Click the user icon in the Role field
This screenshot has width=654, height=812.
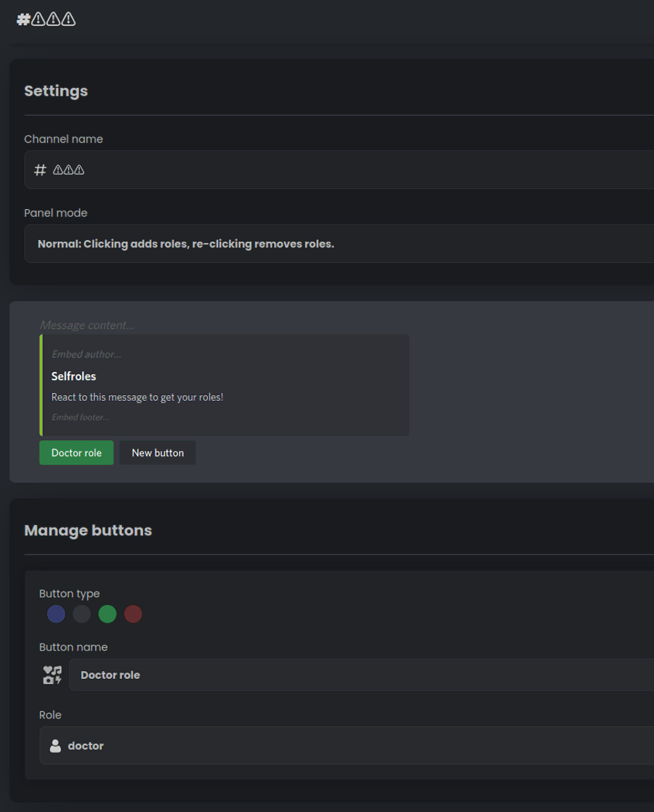[x=55, y=746]
